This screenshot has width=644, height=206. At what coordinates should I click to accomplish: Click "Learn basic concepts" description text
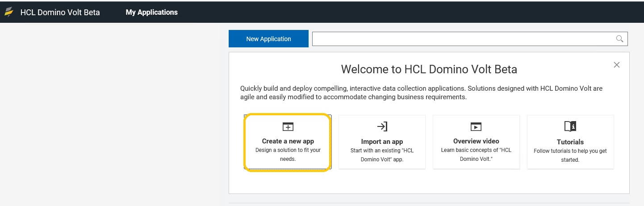pos(476,155)
